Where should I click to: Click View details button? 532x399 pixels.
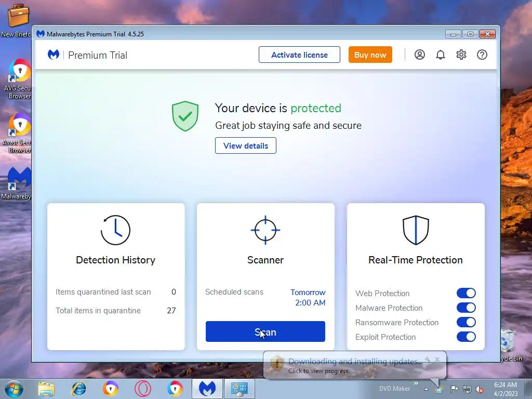pyautogui.click(x=246, y=145)
